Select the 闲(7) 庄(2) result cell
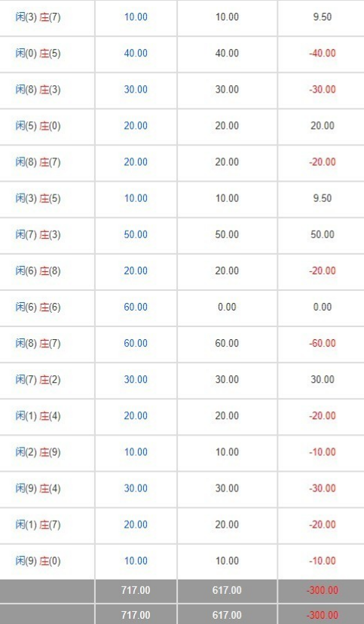364x624 pixels. (x=38, y=379)
